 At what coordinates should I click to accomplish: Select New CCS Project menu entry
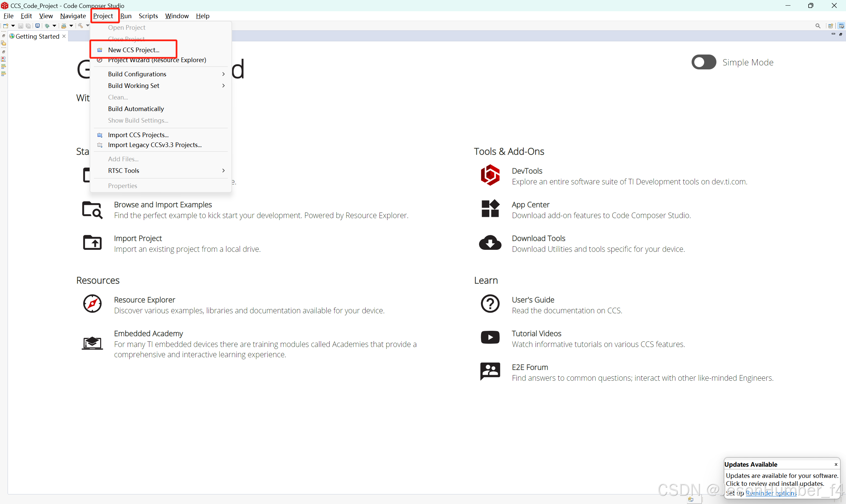click(134, 50)
